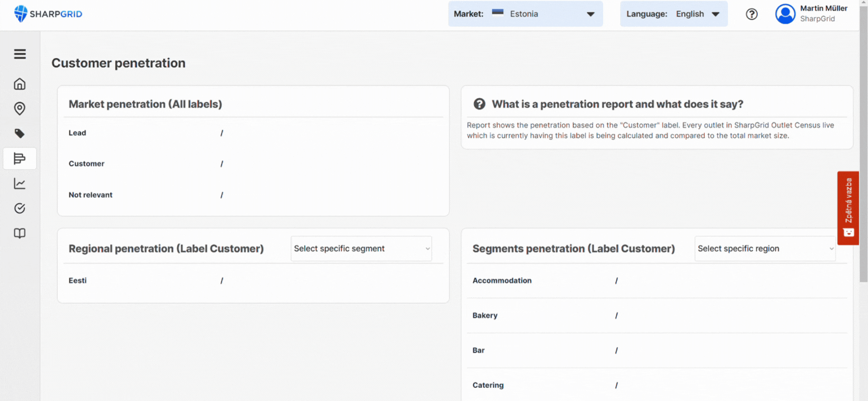Open the hamburger menu in the sidebar
Screen dimensions: 868x401
coord(20,54)
